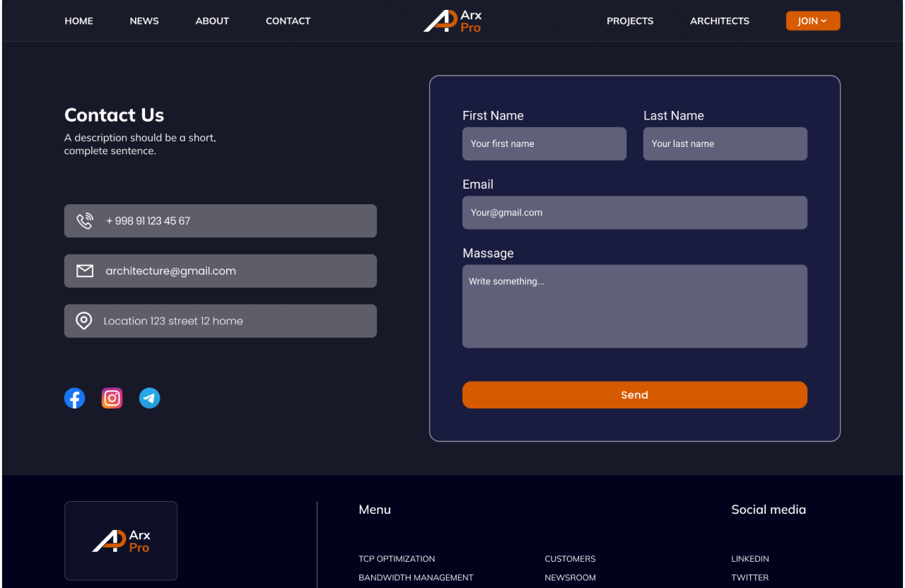The image size is (905, 588).
Task: Click the Arx Pro footer logo
Action: pyautogui.click(x=121, y=541)
